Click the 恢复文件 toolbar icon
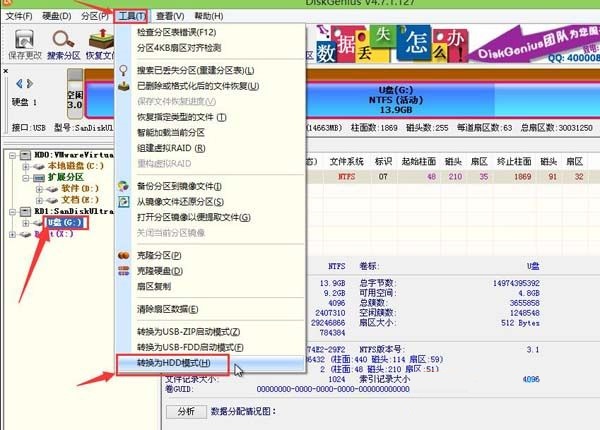This screenshot has height=430, width=600. click(x=100, y=44)
